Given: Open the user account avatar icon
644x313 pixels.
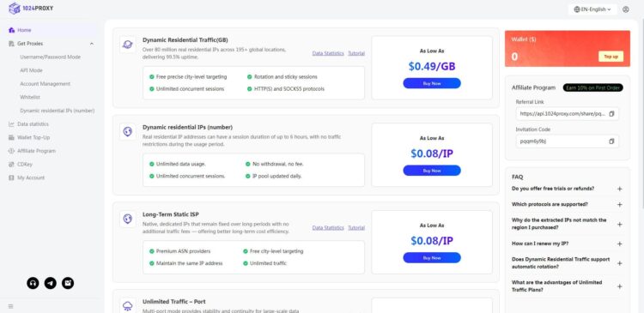Looking at the screenshot, I should pos(625,9).
